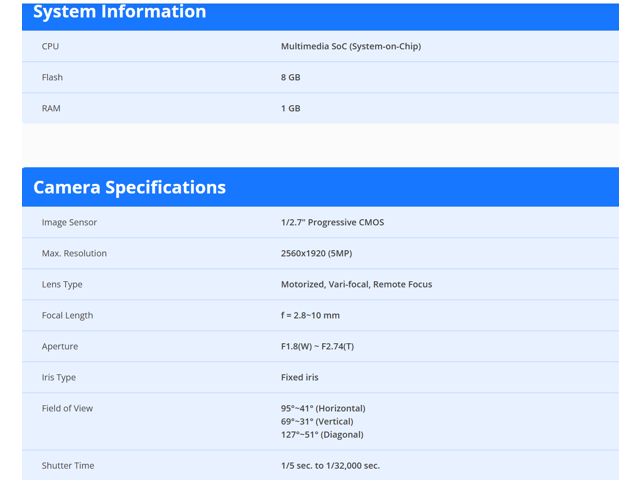Viewport: 640px width, 480px height.
Task: Select the CPU row label
Action: (x=50, y=46)
